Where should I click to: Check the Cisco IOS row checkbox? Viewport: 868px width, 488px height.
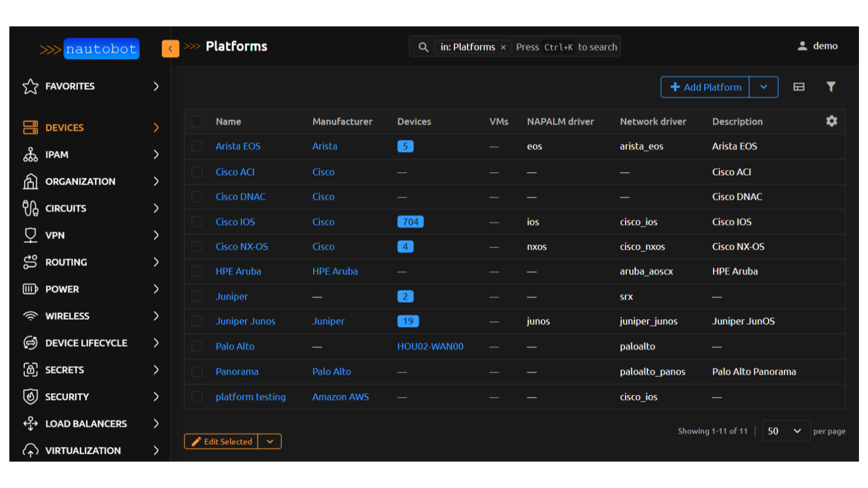[x=197, y=221]
